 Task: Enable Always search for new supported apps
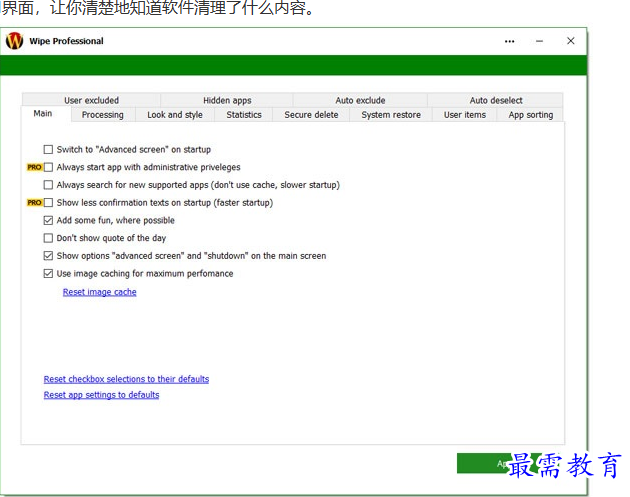[x=48, y=185]
